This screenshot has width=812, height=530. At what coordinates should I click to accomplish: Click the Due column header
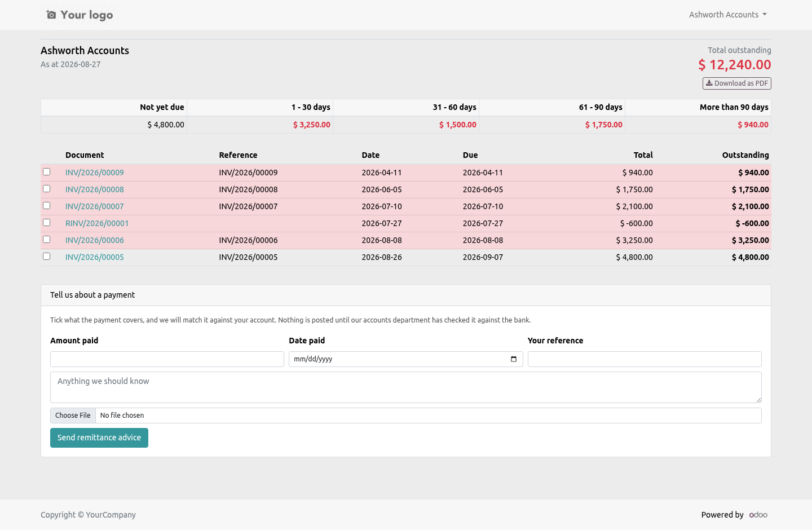[x=470, y=155]
